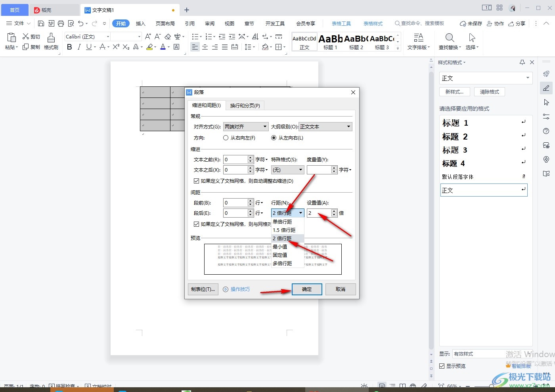Click the 设置值 spacing value field

coord(319,213)
